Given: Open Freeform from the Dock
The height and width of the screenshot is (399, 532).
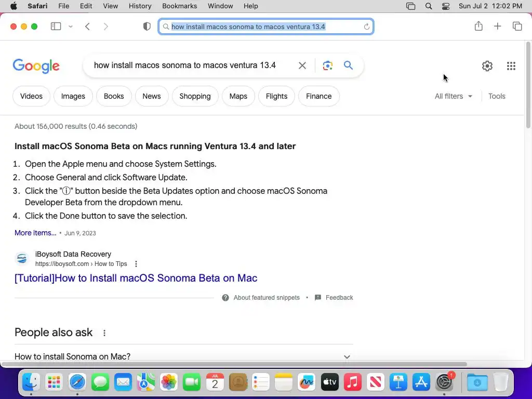Looking at the screenshot, I should 307,382.
